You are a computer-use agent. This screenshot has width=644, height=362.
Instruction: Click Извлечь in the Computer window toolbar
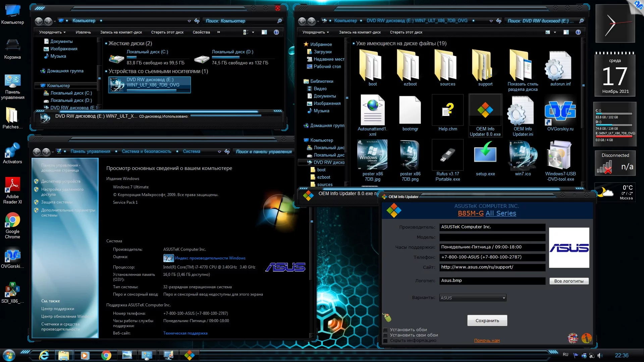pos(83,32)
